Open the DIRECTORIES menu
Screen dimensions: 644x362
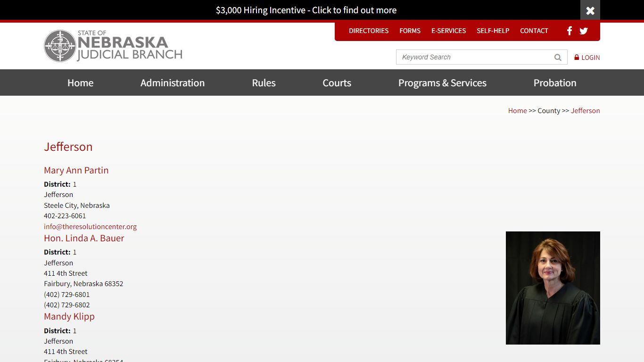tap(369, 31)
